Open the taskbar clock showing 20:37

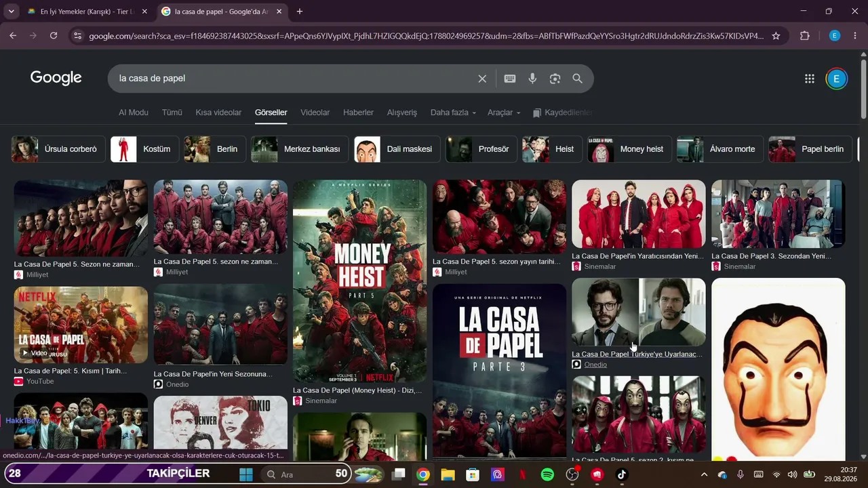(840, 474)
